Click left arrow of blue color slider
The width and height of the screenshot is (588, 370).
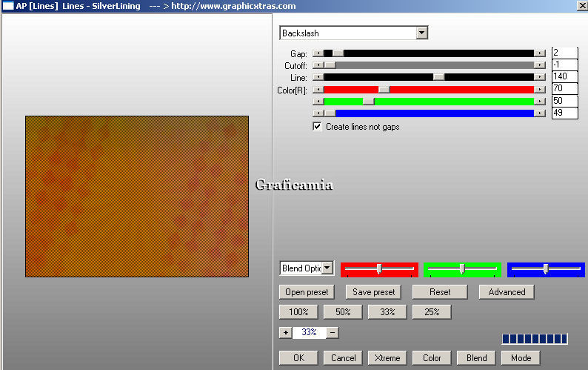318,113
